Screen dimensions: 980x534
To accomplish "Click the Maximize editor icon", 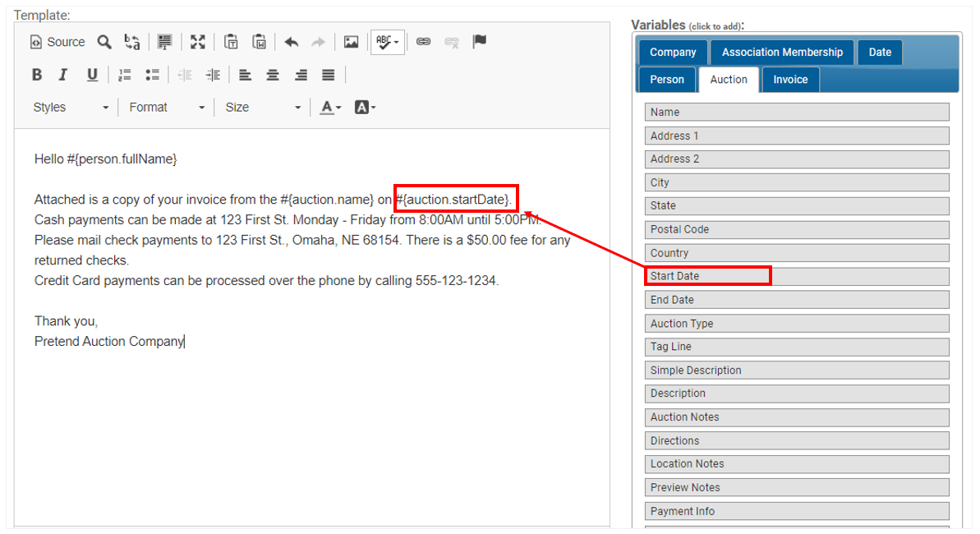I will tap(196, 41).
